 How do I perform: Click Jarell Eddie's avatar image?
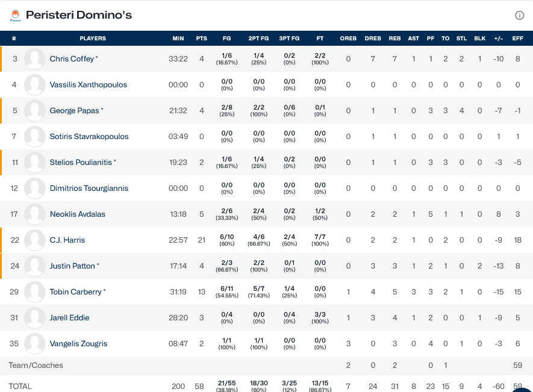(35, 318)
